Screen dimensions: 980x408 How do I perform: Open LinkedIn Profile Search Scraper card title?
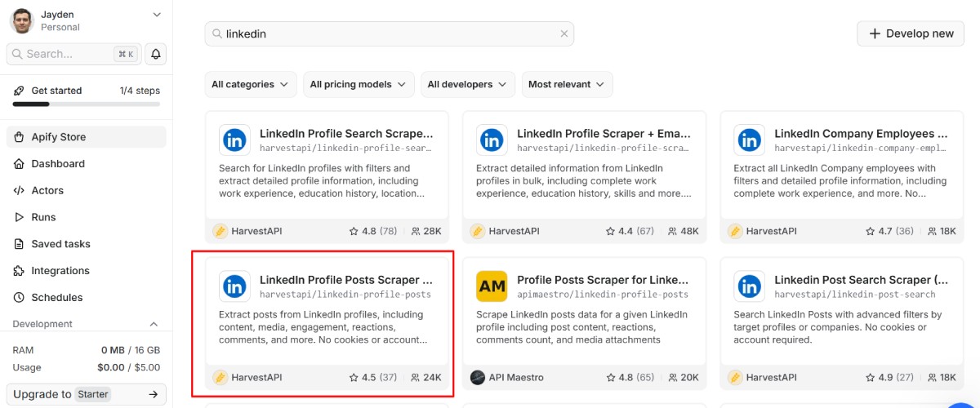point(346,133)
